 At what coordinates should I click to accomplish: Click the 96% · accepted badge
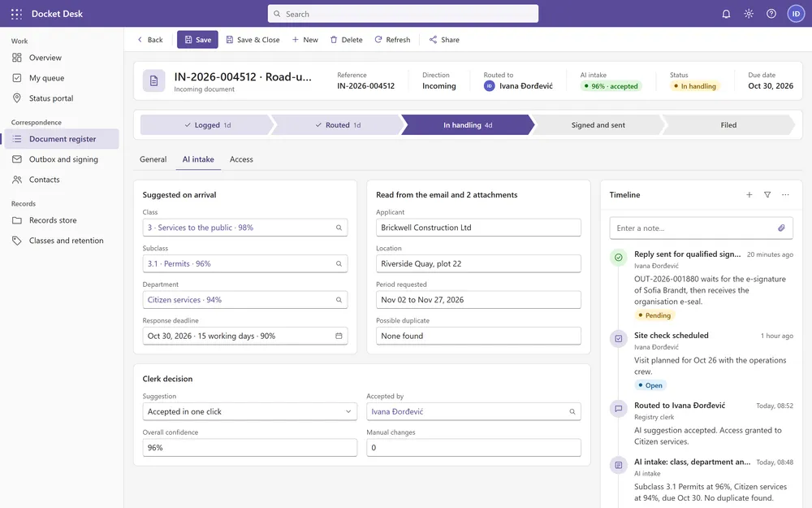611,86
